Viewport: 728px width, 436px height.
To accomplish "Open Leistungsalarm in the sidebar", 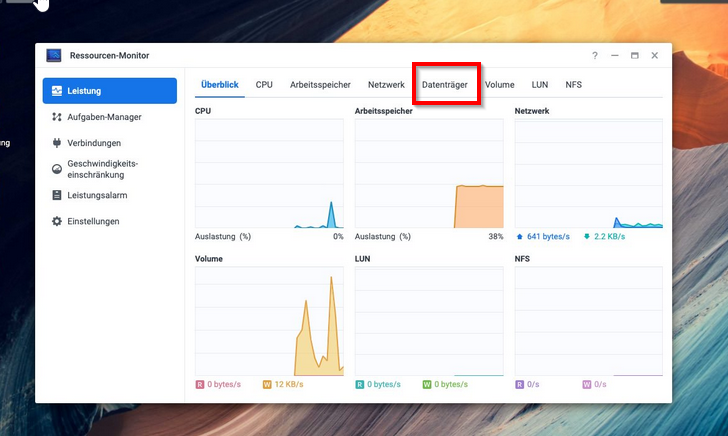I will 110,195.
